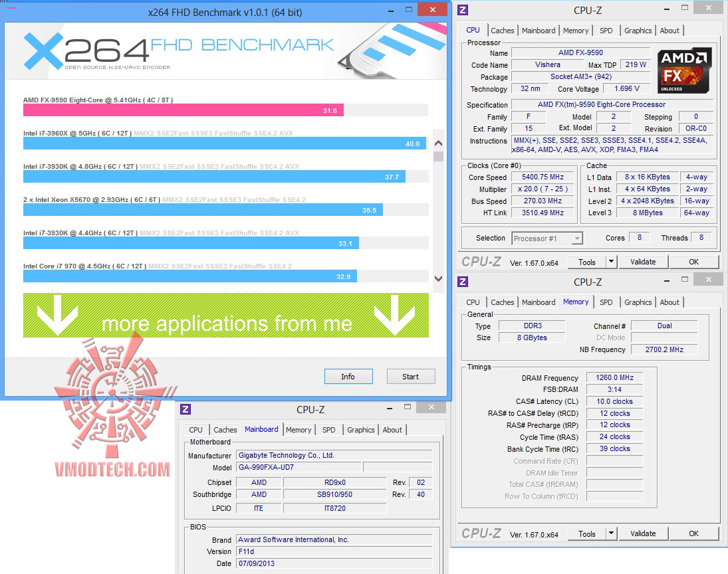Screen dimensions: 728x574
Task: Open the Processor #1 selection combo box
Action: tap(547, 239)
